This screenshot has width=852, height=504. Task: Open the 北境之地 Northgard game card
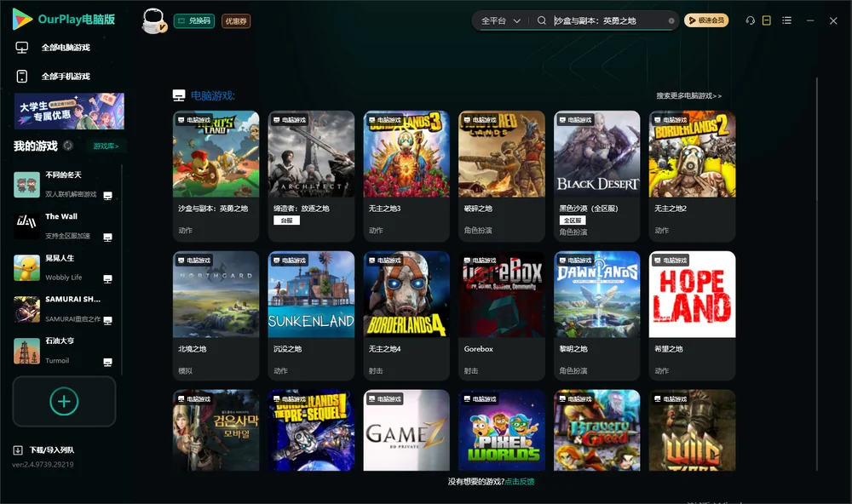coord(216,316)
